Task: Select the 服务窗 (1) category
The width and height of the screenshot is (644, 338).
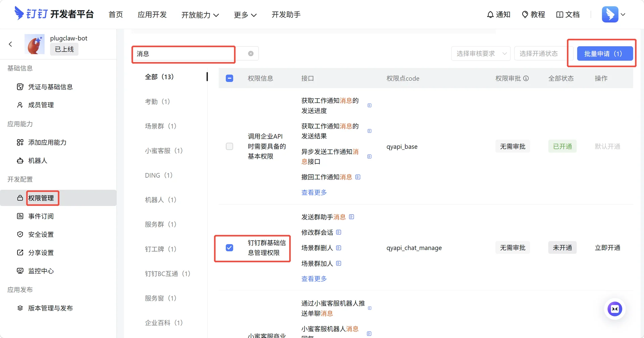Action: tap(161, 298)
